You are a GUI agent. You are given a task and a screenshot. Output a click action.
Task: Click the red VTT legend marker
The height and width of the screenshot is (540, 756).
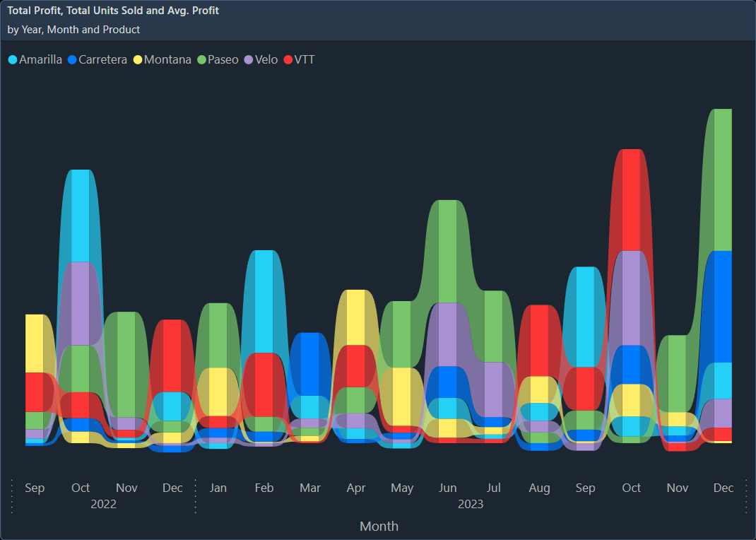pyautogui.click(x=288, y=60)
